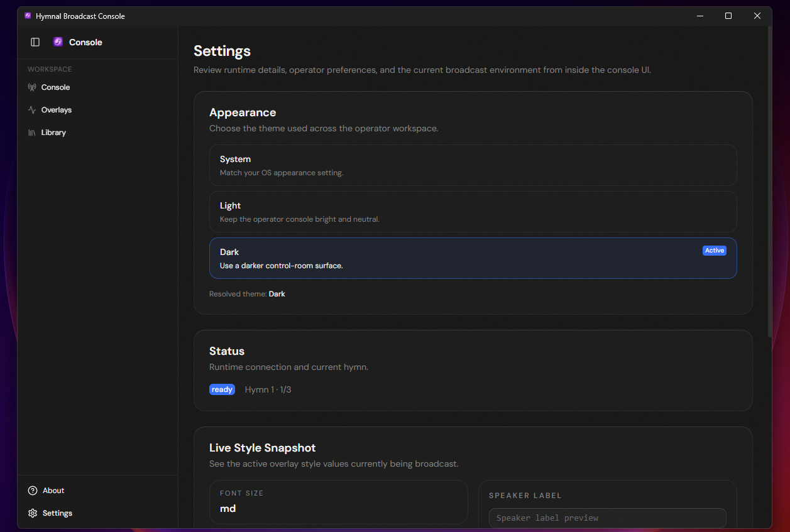This screenshot has height=532, width=790.
Task: Toggle the sidebar collapse icon
Action: [35, 42]
